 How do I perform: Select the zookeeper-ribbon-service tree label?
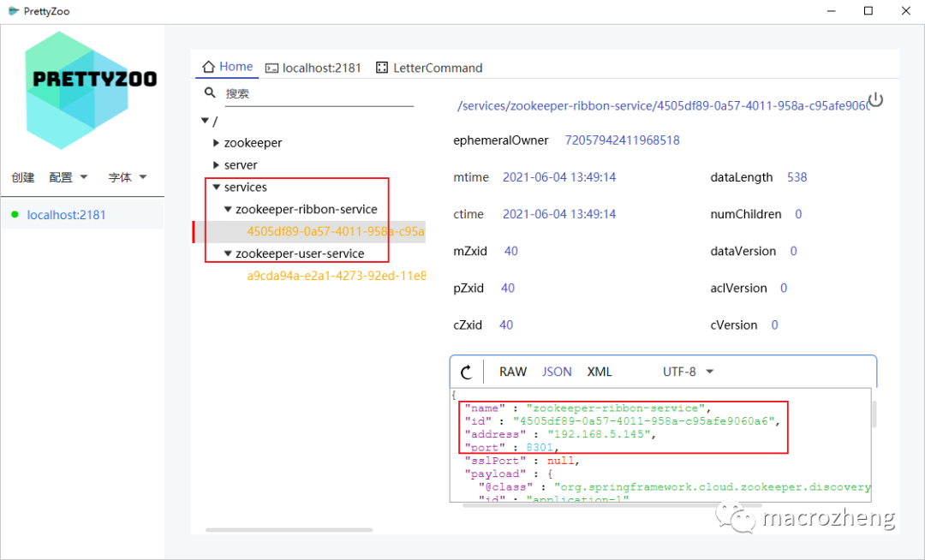(x=306, y=209)
